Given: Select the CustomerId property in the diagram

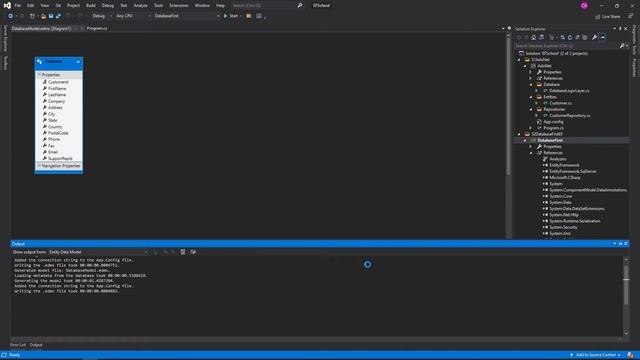Looking at the screenshot, I should 58,82.
